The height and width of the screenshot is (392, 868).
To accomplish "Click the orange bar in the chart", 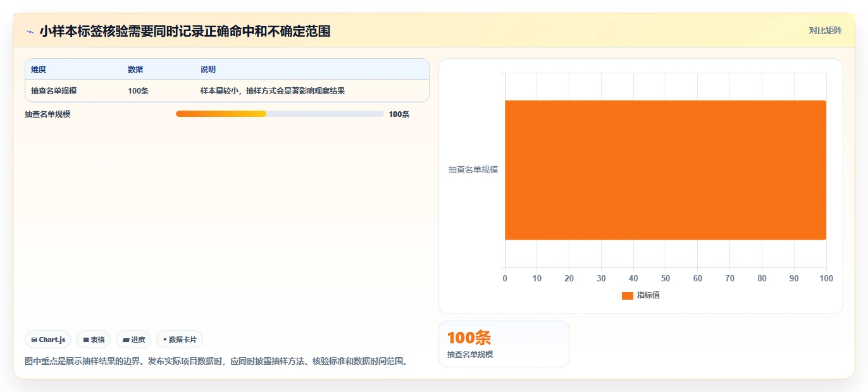I will click(666, 170).
